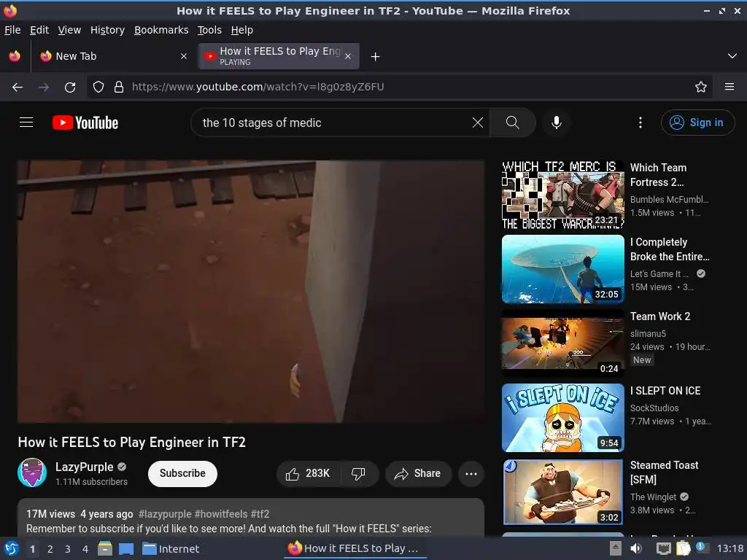Switch to workspace 4 in taskbar
747x560 pixels.
[x=85, y=549]
